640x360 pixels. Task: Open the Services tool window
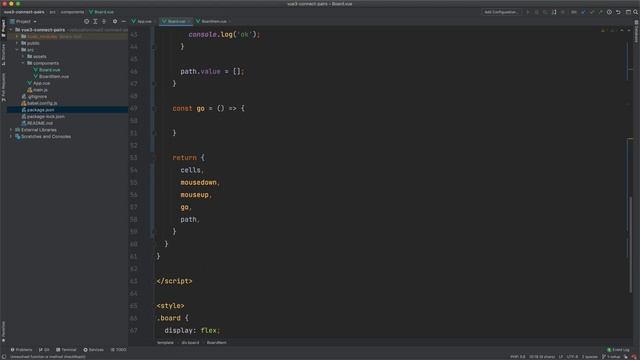pos(93,350)
